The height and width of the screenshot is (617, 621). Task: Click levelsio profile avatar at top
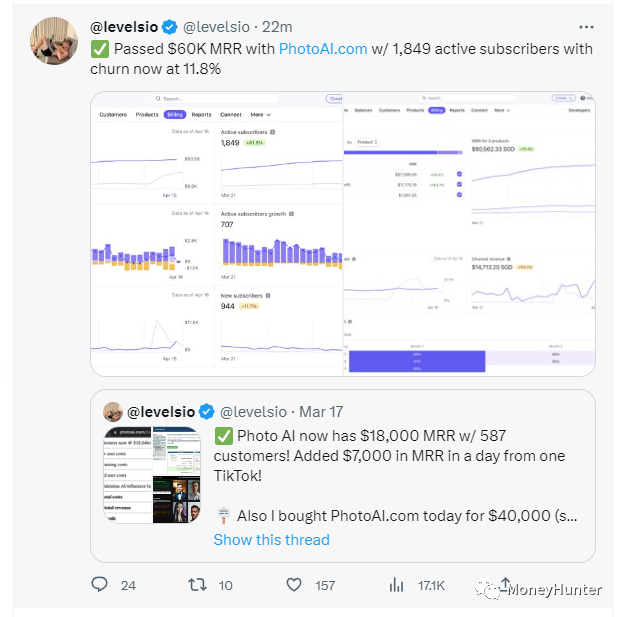click(x=54, y=41)
